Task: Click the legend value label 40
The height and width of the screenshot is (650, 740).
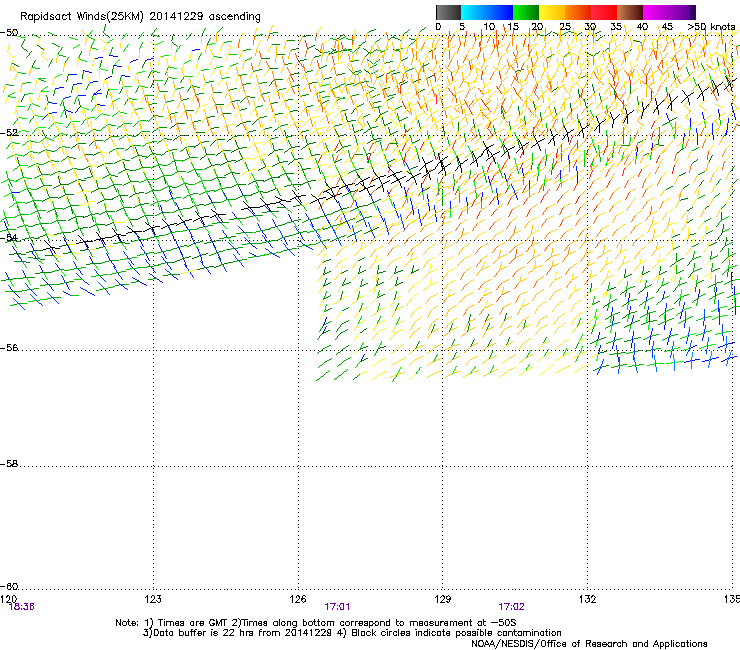Action: [x=642, y=27]
